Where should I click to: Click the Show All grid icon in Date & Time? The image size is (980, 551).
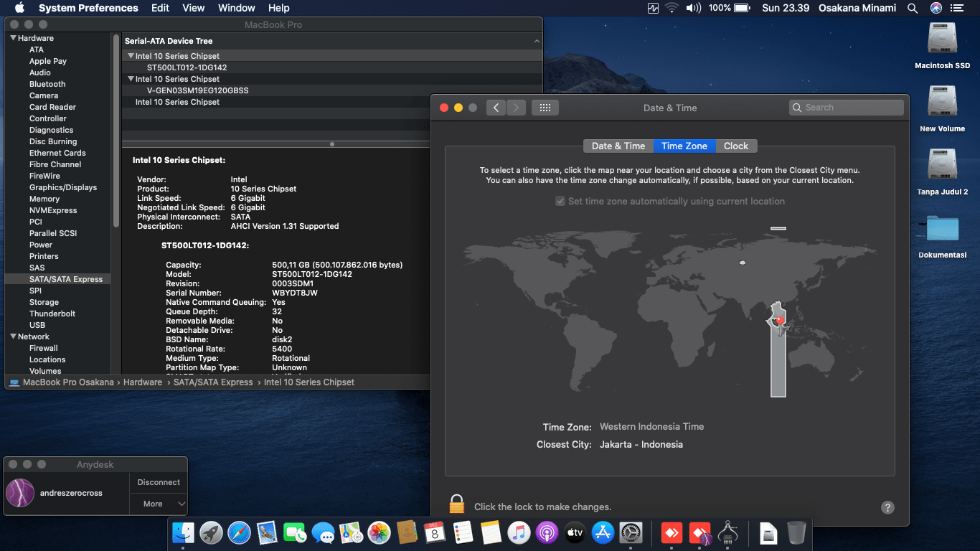tap(545, 107)
